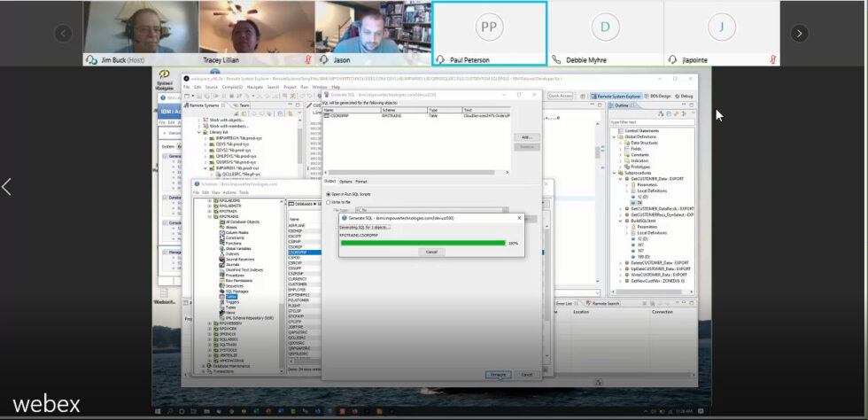This screenshot has width=868, height=420.
Task: Open the Debug perspective icon
Action: (687, 96)
